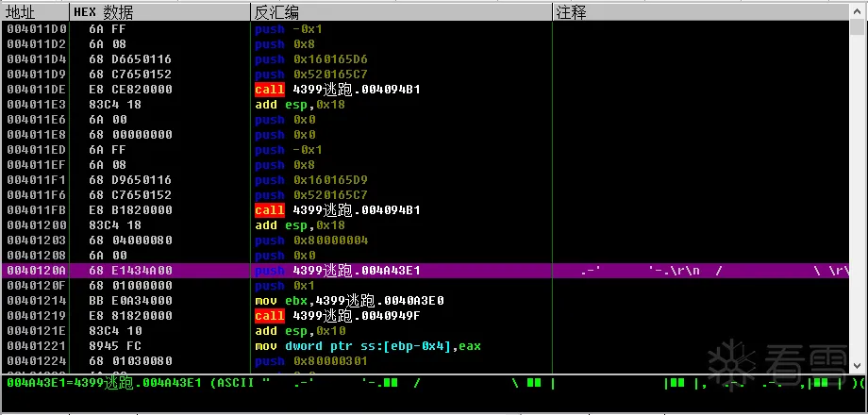Click instruction mov ebx,4399逃跑.0040A3E0
This screenshot has width=868, height=415.
(349, 301)
